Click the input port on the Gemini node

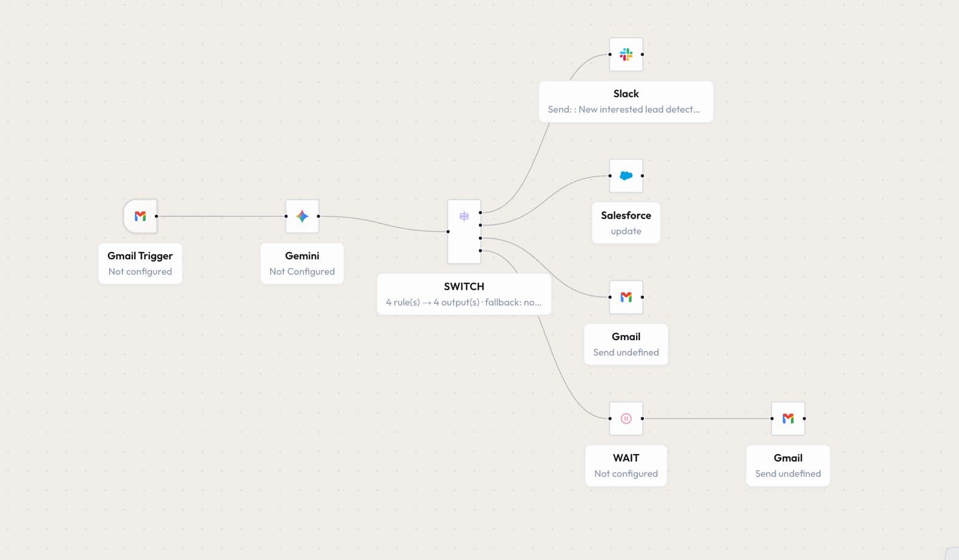pyautogui.click(x=286, y=216)
